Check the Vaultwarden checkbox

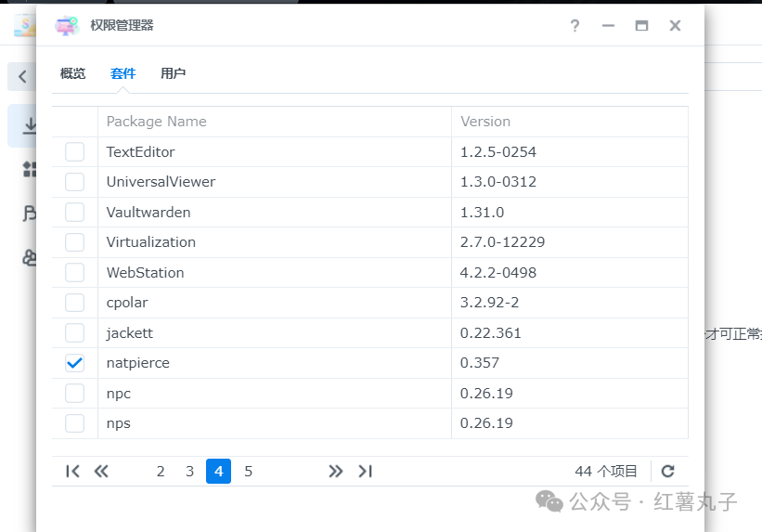[x=75, y=212]
